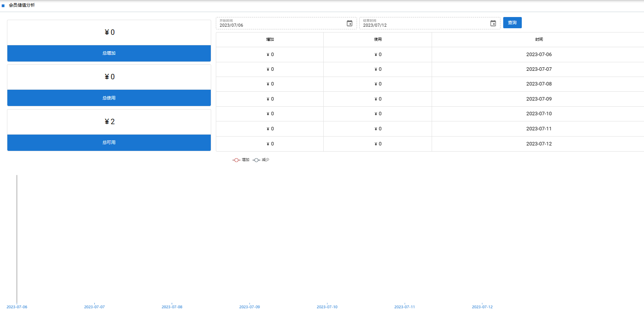Click the ¥ 0 value above 总增加
The width and height of the screenshot is (644, 316).
coord(109,32)
